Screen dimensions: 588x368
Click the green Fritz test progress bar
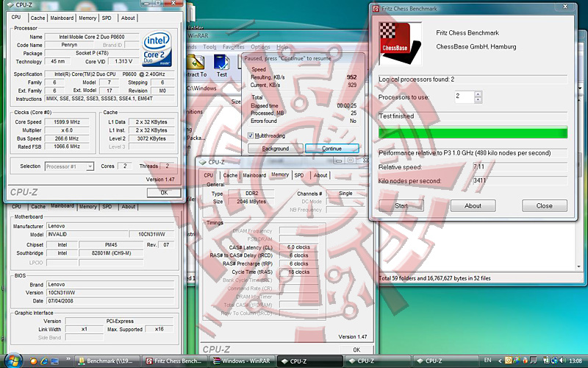[473, 133]
